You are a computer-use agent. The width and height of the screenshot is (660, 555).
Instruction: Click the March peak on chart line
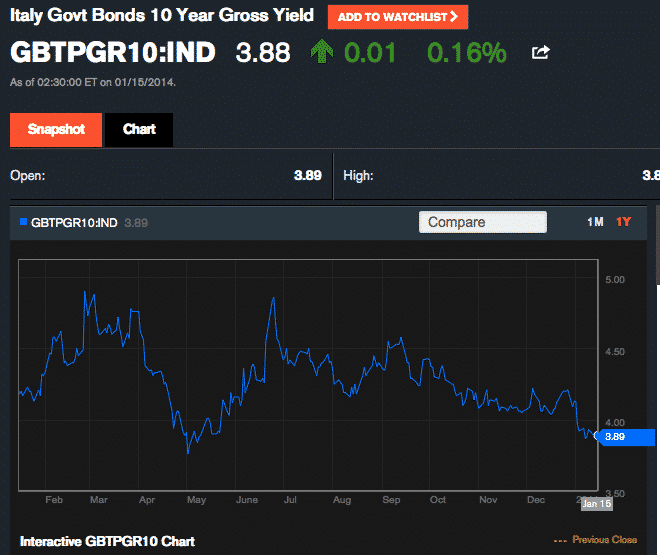pyautogui.click(x=84, y=292)
